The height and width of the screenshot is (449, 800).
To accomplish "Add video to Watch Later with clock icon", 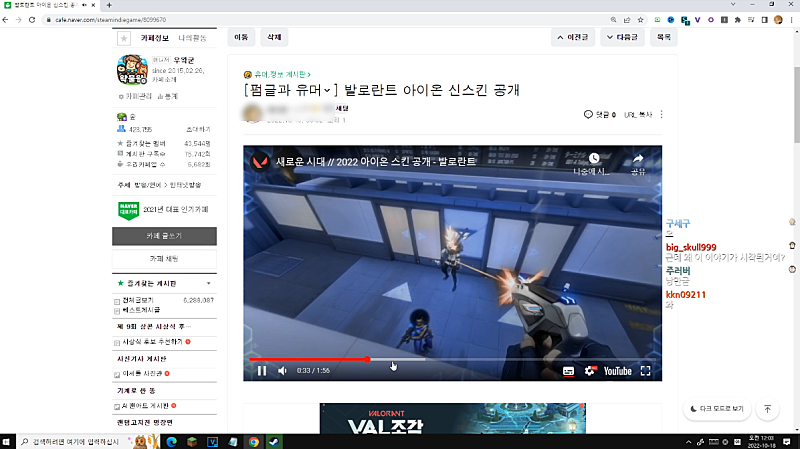I will pos(594,158).
